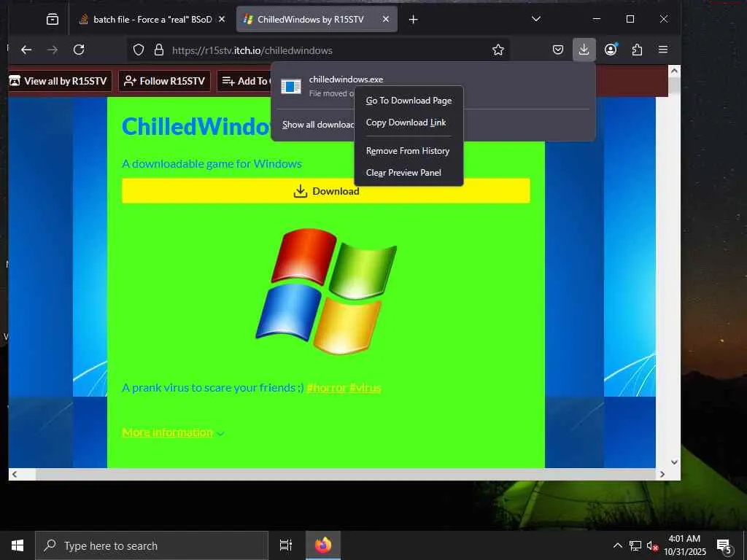This screenshot has width=747, height=560.
Task: Choose Copy Download Link
Action: tap(409, 122)
